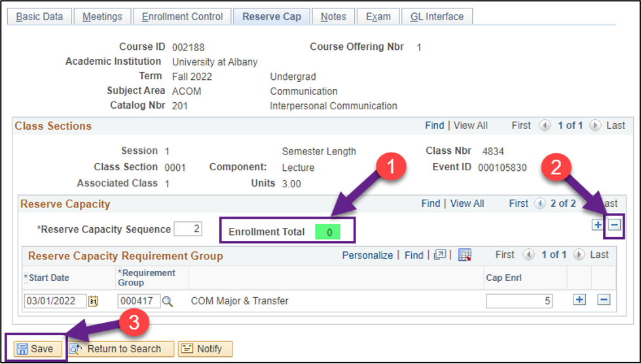Switch to the Enrollment Control tab
Screen dimensions: 641x364
(x=182, y=16)
